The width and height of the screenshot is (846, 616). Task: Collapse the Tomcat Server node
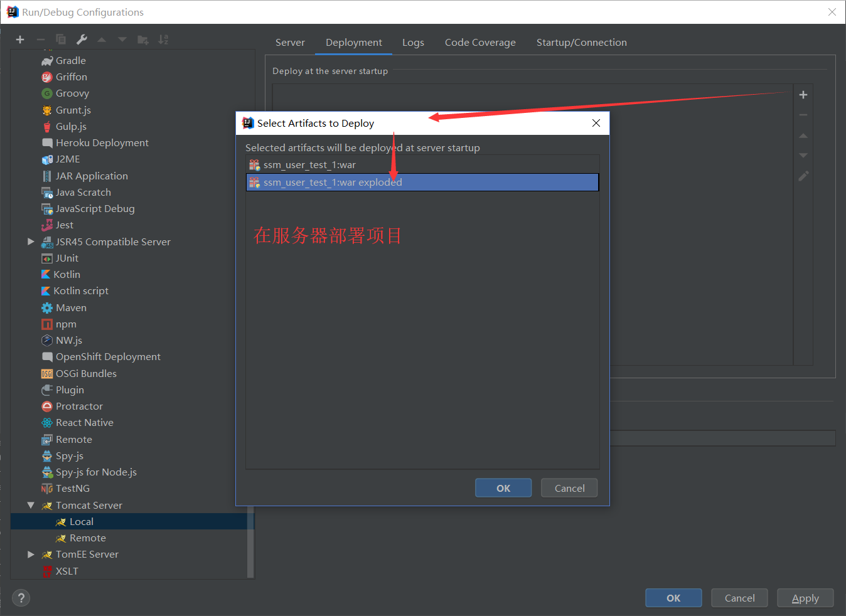click(x=31, y=505)
